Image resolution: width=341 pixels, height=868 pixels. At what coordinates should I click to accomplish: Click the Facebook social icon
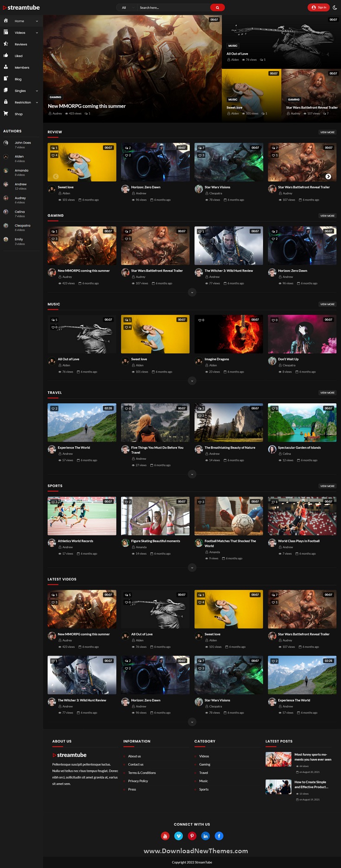click(219, 836)
